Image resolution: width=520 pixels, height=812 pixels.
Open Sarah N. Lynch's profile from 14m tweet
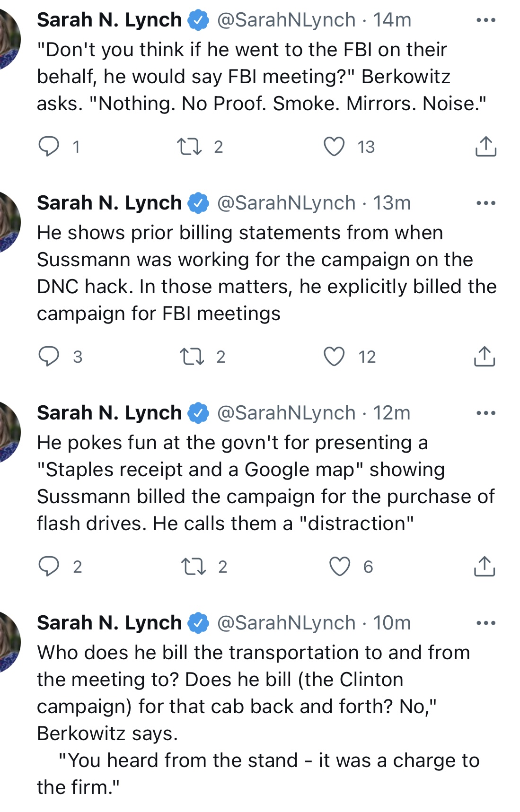109,20
